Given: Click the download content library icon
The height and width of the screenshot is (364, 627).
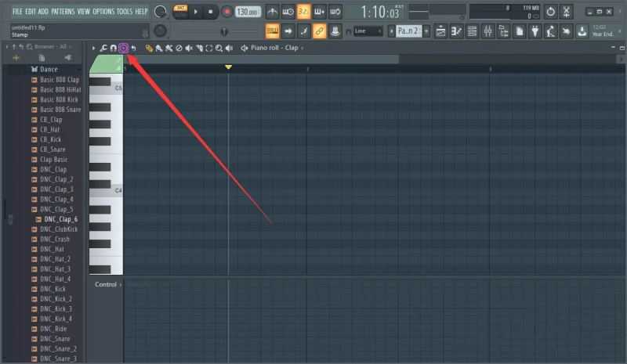Looking at the screenshot, I should [582, 31].
